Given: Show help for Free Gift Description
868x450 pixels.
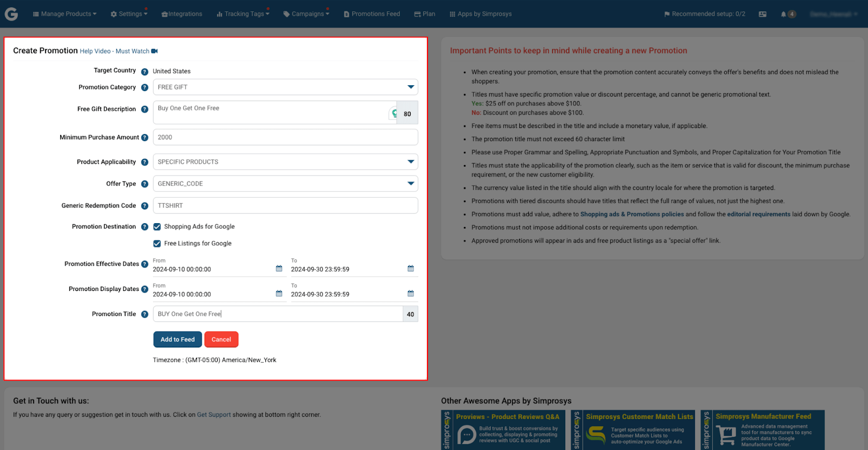Looking at the screenshot, I should pos(145,109).
